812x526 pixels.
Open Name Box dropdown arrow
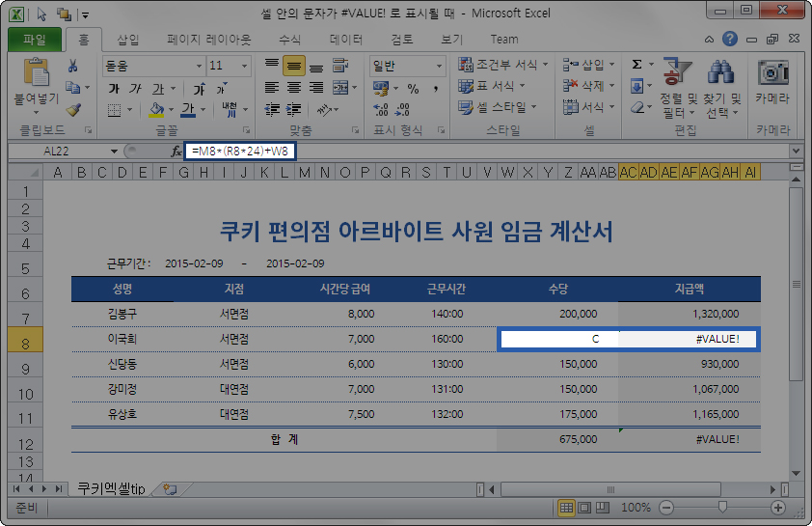(114, 152)
